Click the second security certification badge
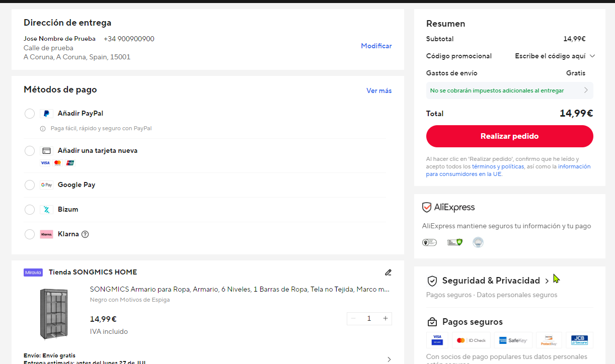The image size is (615, 364). [x=455, y=242]
